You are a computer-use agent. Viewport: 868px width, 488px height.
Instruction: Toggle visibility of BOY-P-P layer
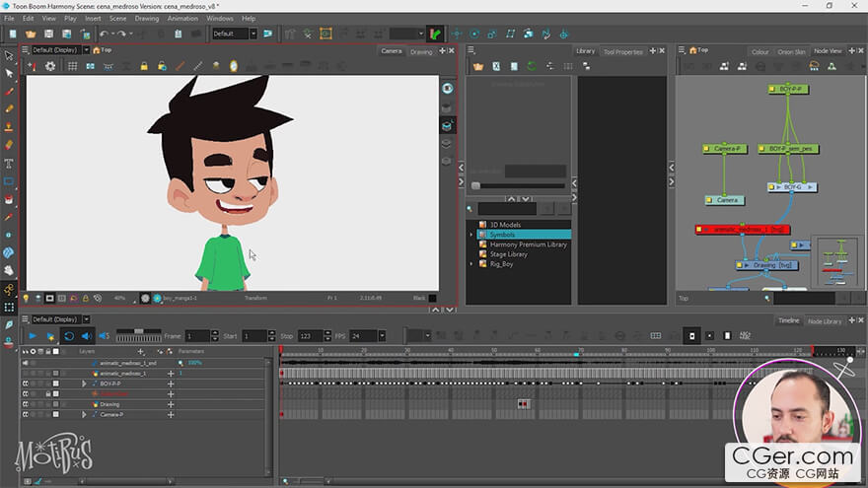[25, 383]
